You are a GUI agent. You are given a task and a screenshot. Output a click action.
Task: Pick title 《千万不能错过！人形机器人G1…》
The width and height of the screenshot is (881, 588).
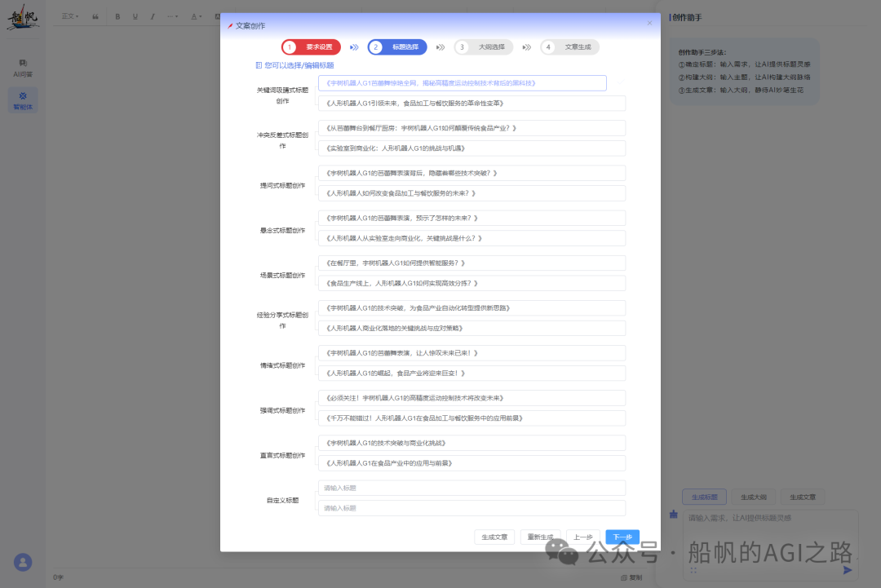point(472,418)
